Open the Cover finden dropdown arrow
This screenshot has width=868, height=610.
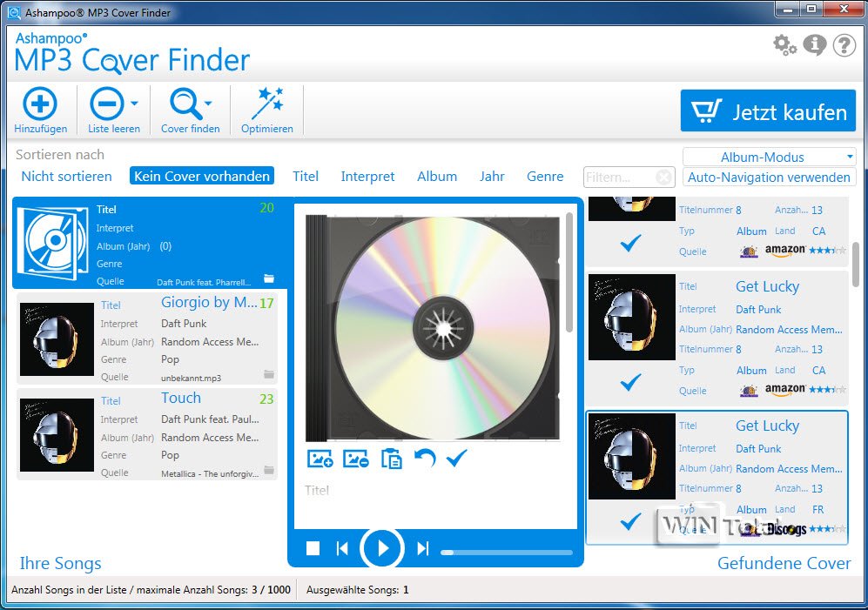(x=208, y=103)
